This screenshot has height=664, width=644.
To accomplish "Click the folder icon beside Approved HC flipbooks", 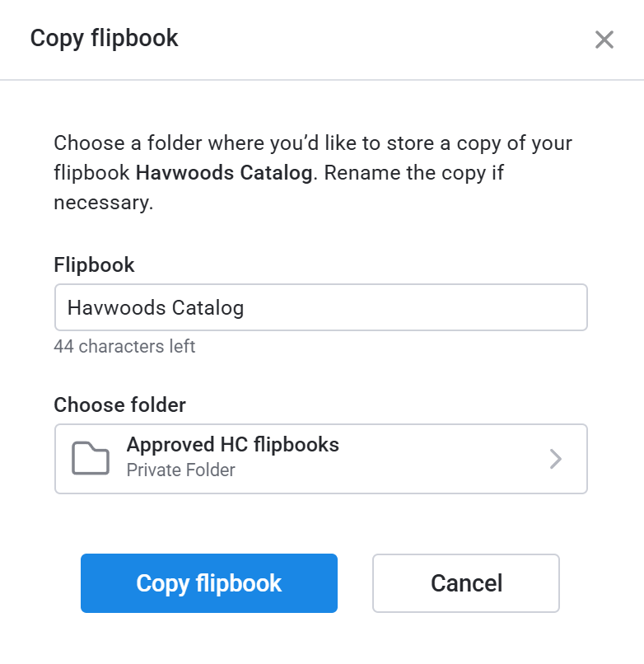I will point(91,459).
